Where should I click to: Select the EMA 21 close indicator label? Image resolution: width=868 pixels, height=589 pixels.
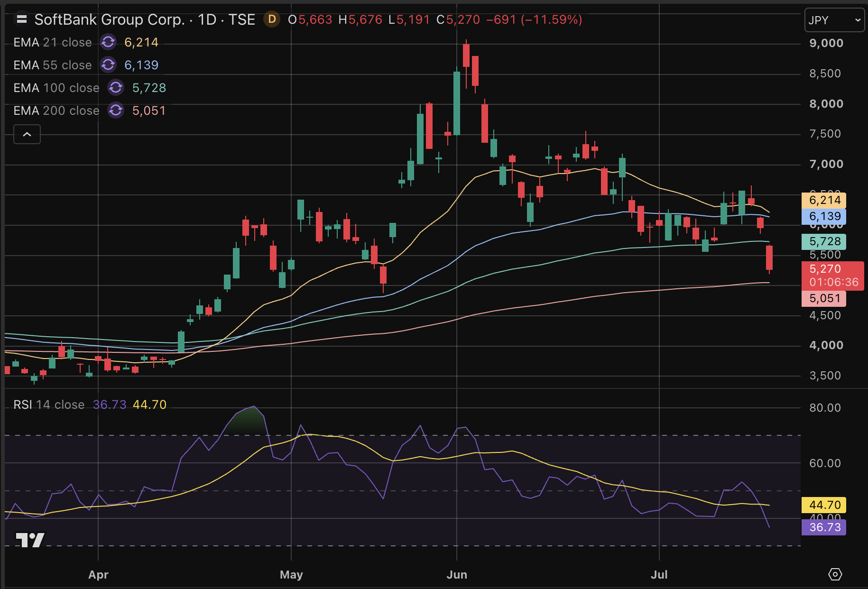53,42
